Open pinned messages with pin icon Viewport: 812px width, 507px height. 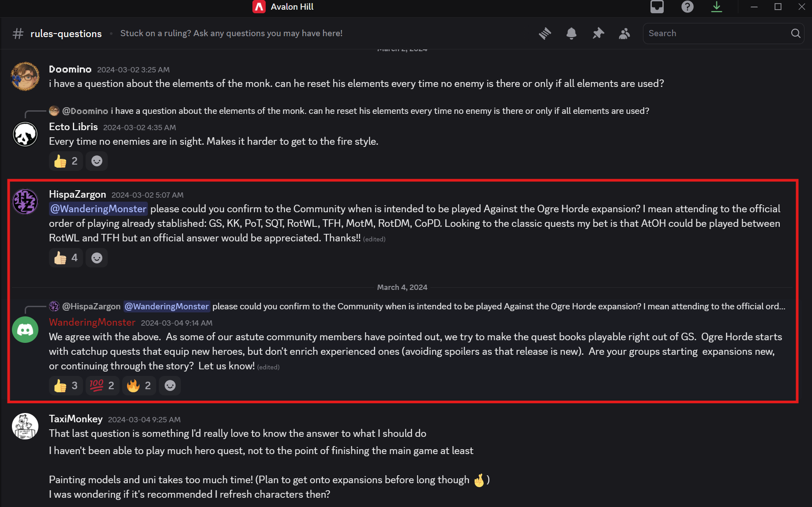pyautogui.click(x=598, y=34)
